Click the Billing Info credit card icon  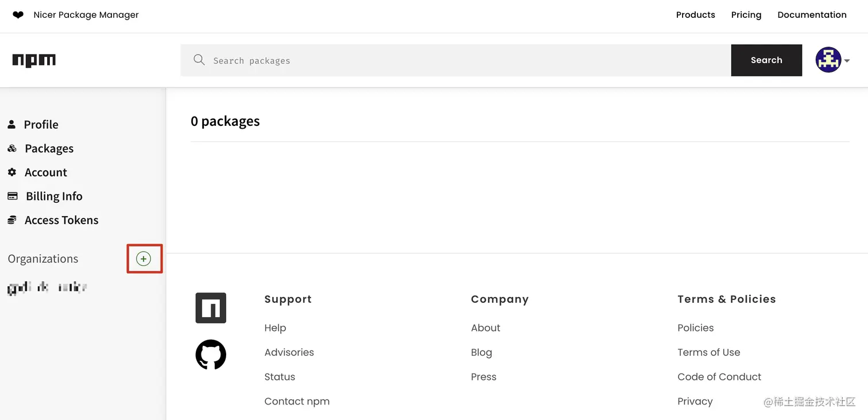tap(12, 196)
